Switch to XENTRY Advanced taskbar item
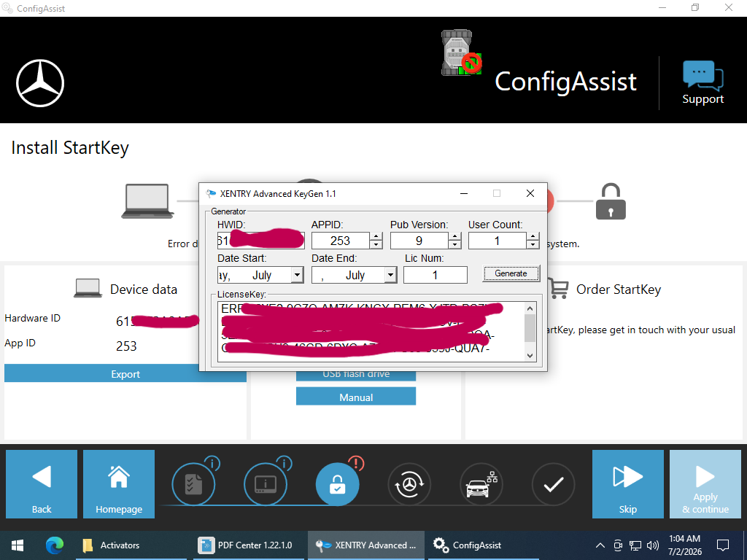 (365, 545)
